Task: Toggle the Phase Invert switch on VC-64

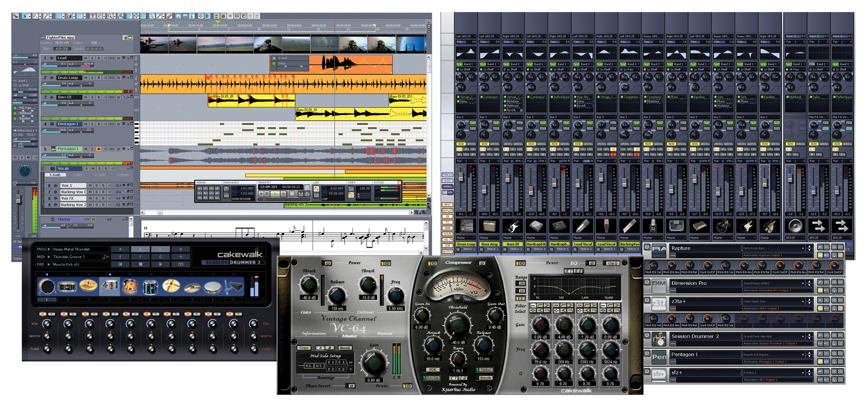Action: 351,386
